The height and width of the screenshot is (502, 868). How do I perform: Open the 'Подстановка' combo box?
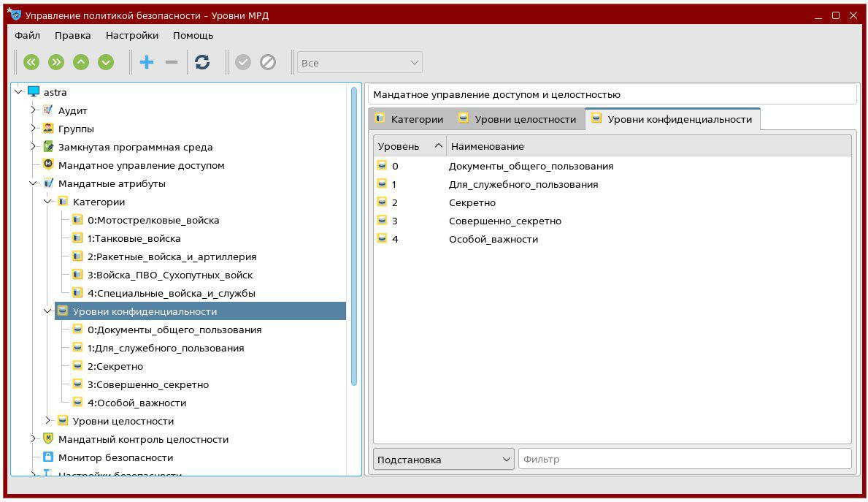[444, 460]
